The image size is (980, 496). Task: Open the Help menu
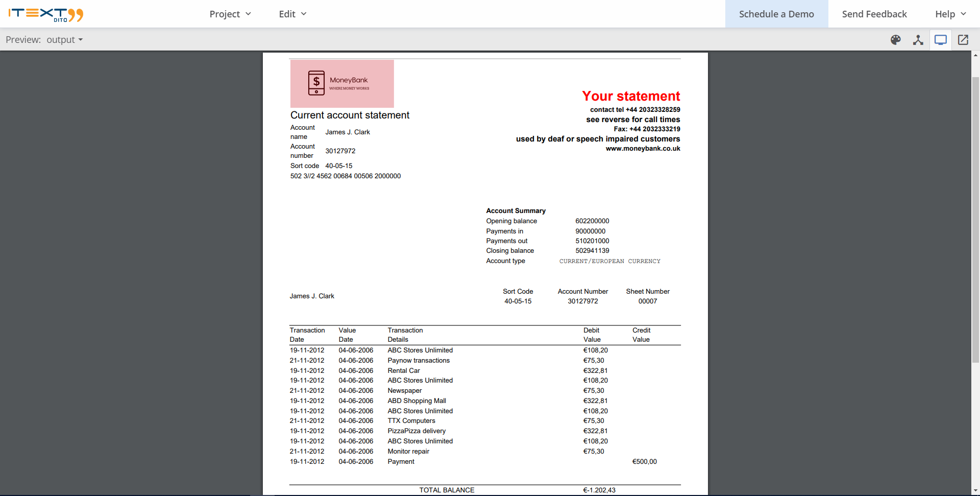[x=944, y=14]
